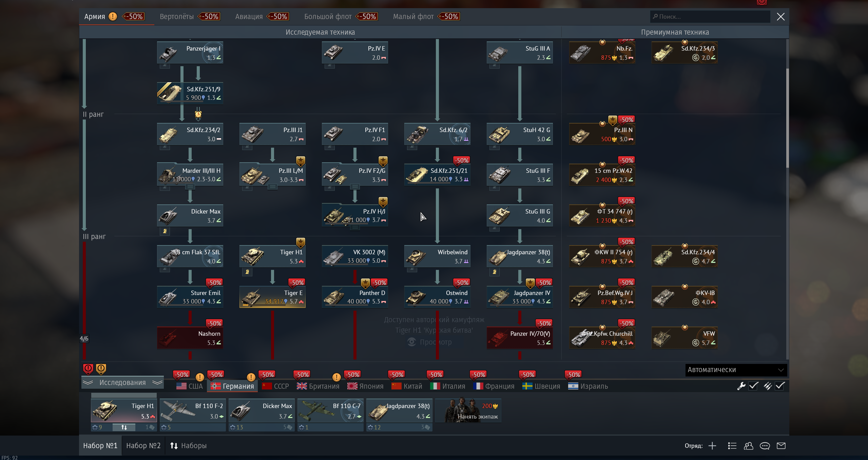The height and width of the screenshot is (460, 868).
Task: Close the research tree window
Action: click(780, 17)
